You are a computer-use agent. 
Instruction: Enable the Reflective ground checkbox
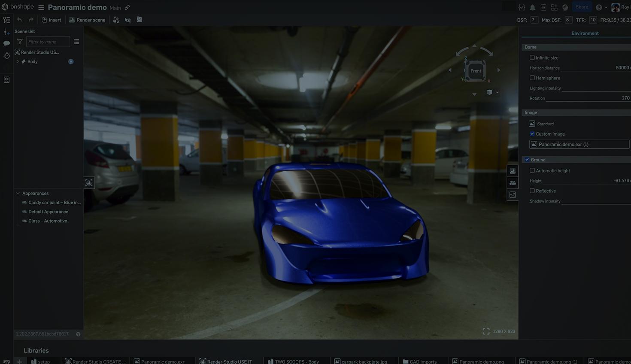coord(532,191)
